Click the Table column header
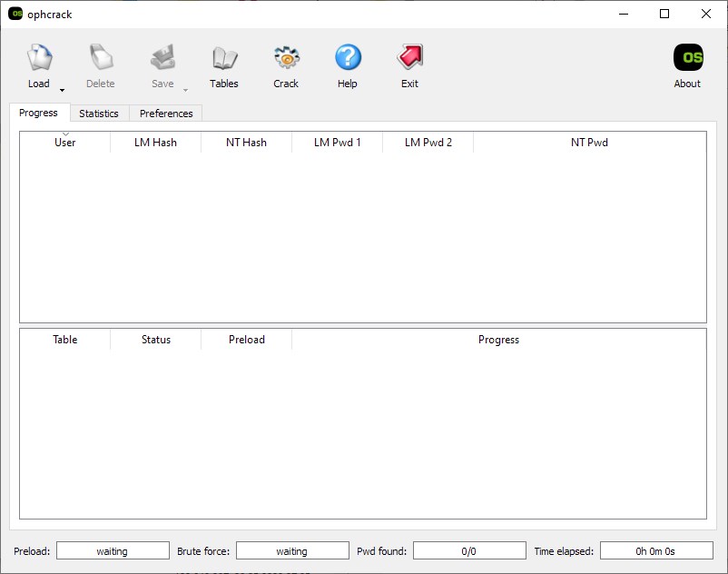728x574 pixels. point(65,340)
